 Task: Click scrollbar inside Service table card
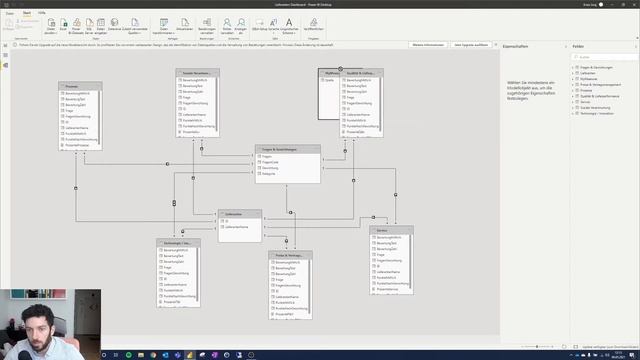coord(410,261)
